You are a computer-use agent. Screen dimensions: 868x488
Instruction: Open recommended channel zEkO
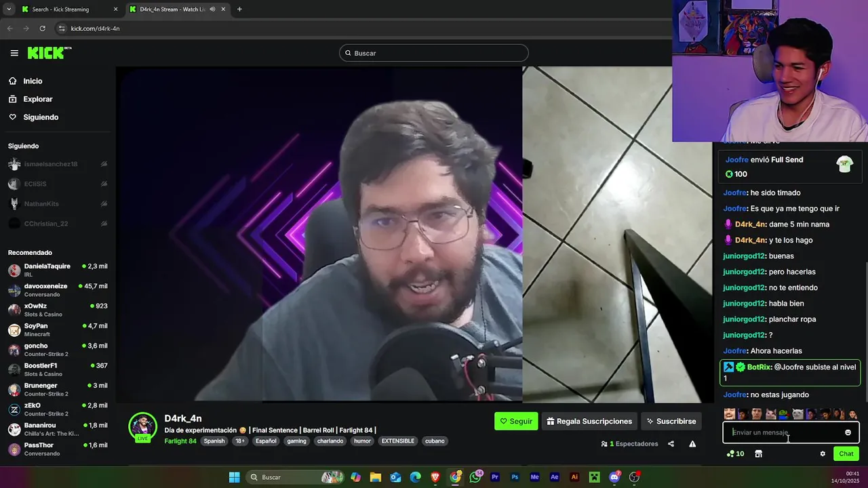(x=58, y=409)
